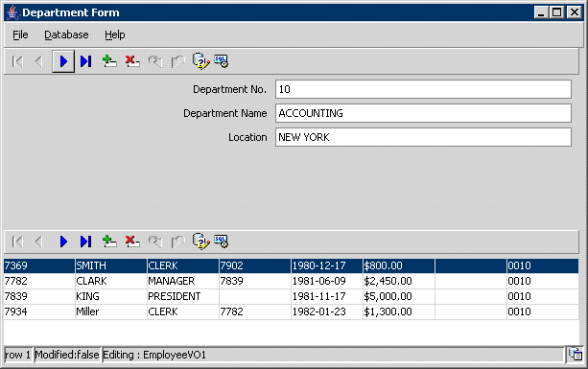
Task: Click the 7902 manager cell
Action: pyautogui.click(x=255, y=265)
